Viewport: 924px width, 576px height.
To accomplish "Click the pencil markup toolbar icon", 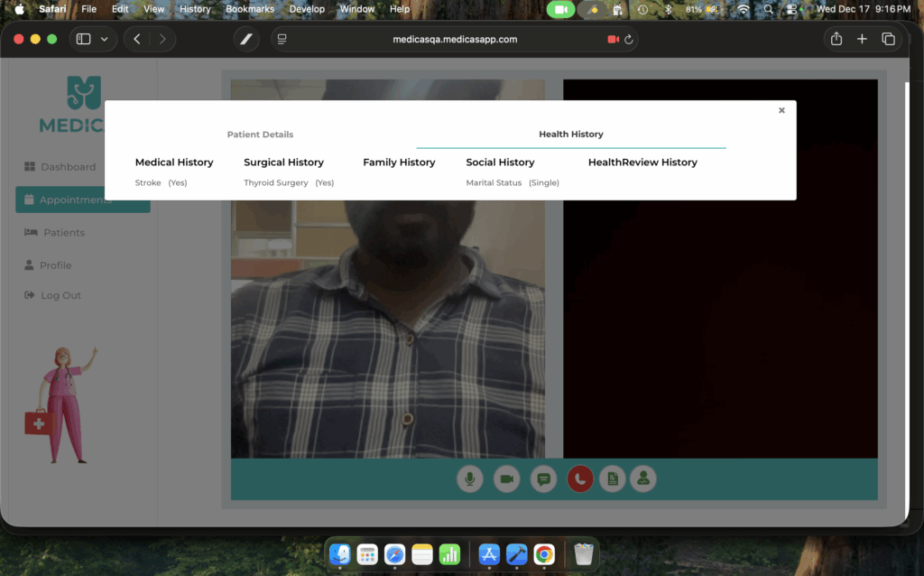I will coord(246,39).
